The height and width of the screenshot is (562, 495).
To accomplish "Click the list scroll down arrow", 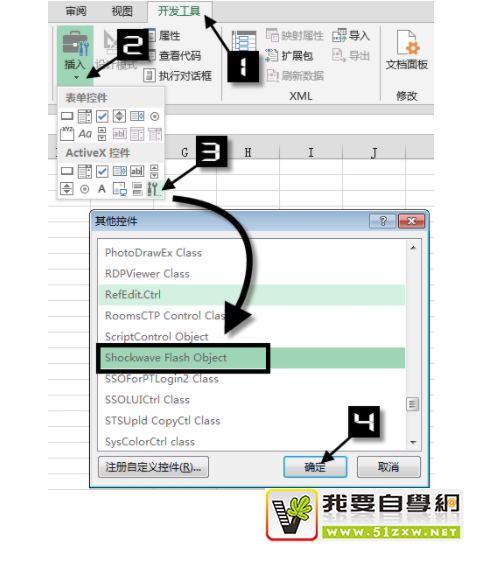I will [x=413, y=442].
